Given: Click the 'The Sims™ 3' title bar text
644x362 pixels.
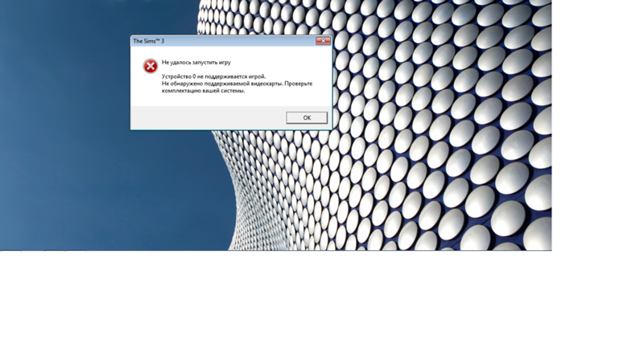Looking at the screenshot, I should point(149,41).
